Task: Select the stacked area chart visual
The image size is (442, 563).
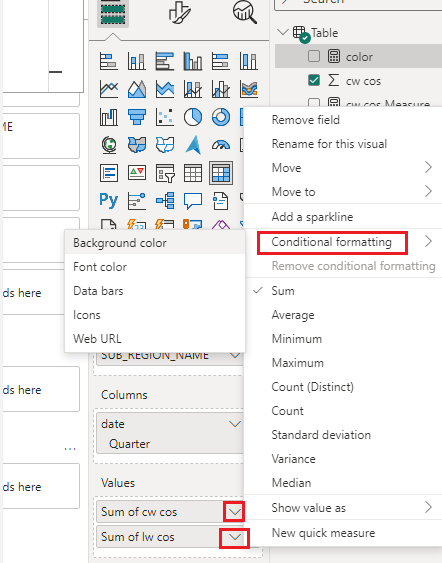Action: tap(165, 89)
